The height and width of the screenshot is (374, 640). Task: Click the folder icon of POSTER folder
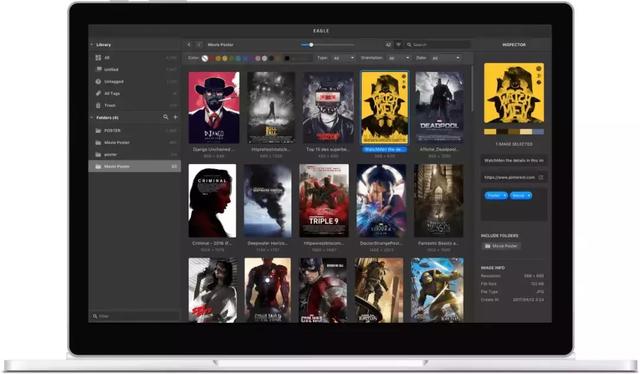point(98,131)
